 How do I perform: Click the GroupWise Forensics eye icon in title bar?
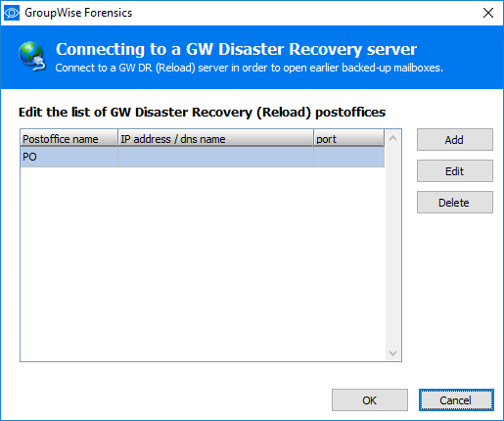pyautogui.click(x=12, y=13)
